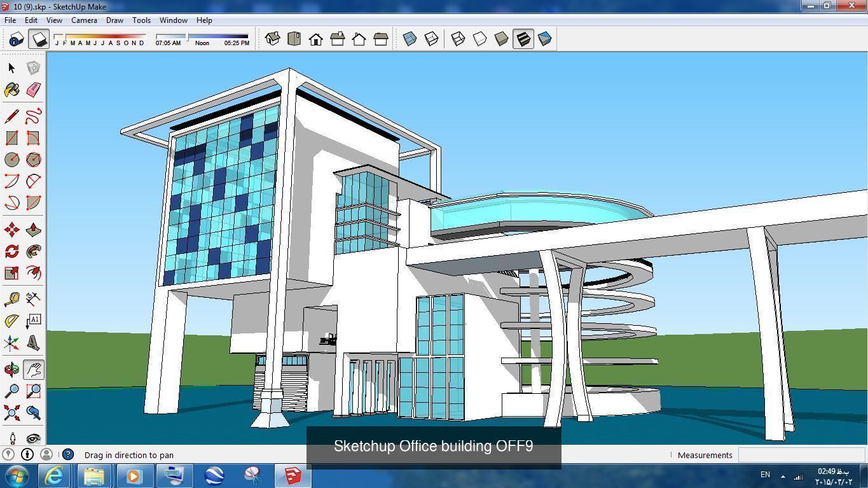This screenshot has height=488, width=868.
Task: Switch to Wireframe face style
Action: (458, 39)
